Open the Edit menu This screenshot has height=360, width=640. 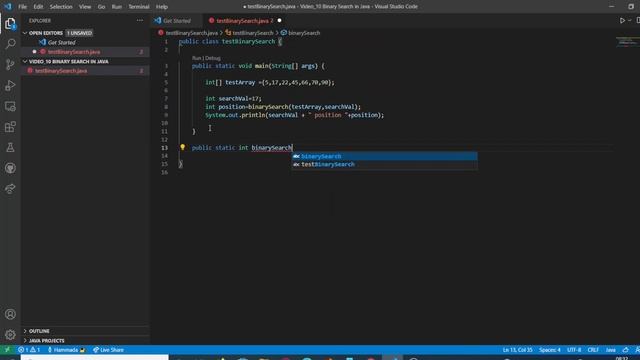pyautogui.click(x=38, y=7)
